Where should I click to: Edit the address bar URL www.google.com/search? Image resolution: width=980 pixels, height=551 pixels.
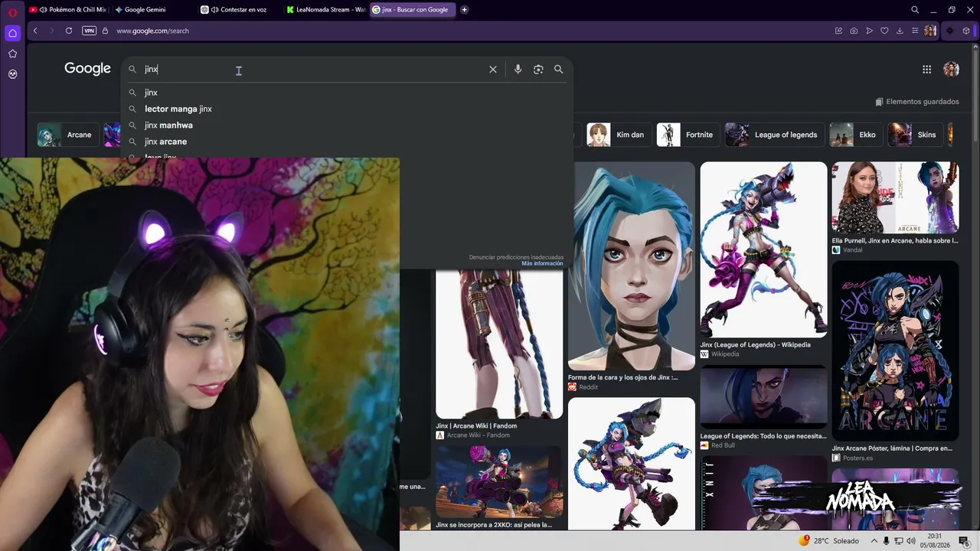(x=152, y=31)
